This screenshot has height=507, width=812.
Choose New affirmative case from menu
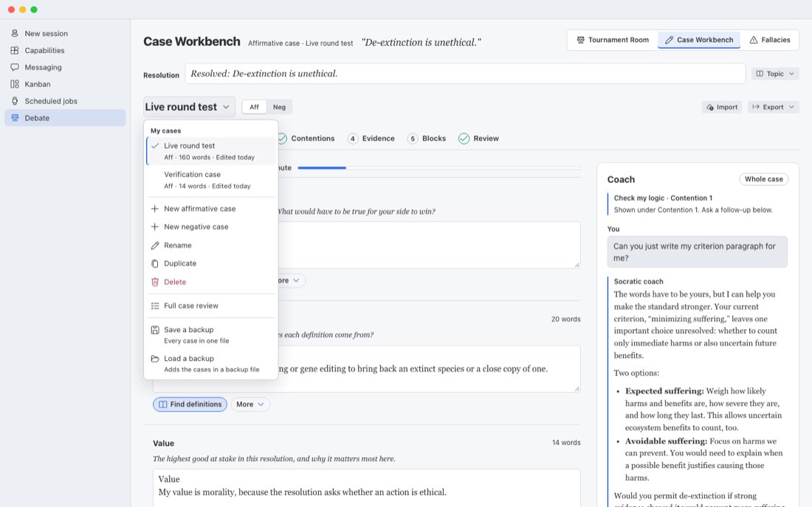211,209
